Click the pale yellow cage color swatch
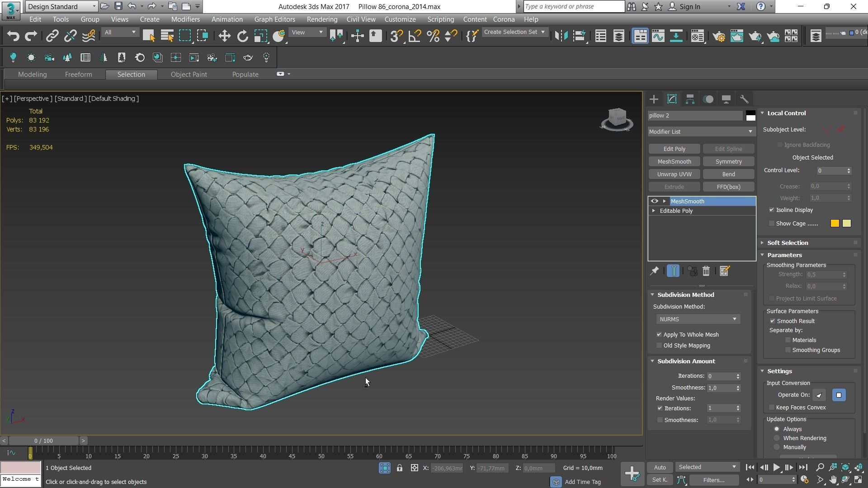868x488 pixels. tap(847, 224)
